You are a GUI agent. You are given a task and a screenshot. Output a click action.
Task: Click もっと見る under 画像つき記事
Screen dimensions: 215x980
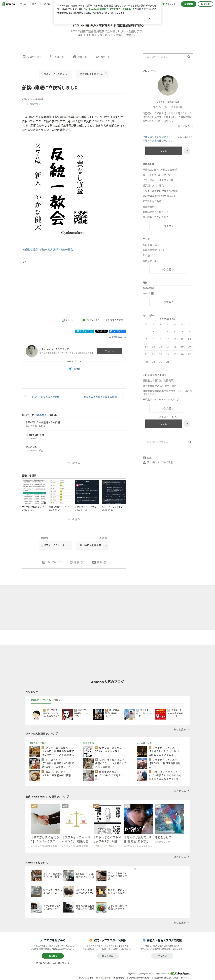point(74,519)
